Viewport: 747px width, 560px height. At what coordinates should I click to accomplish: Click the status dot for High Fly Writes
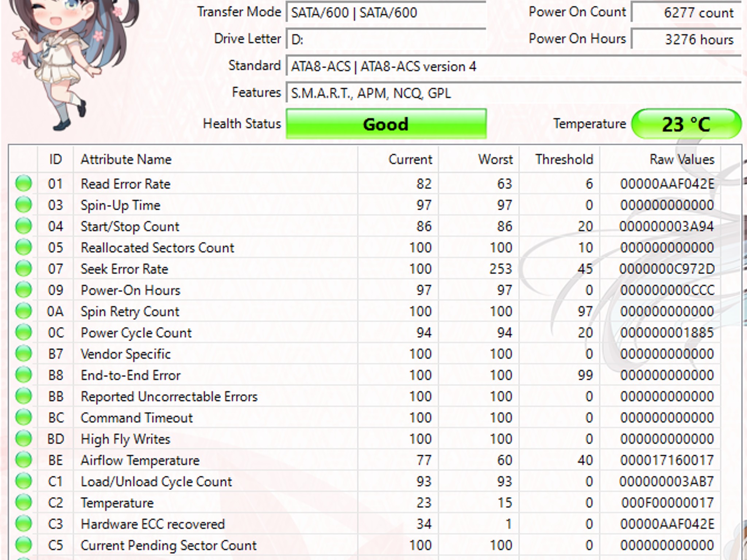tap(24, 439)
